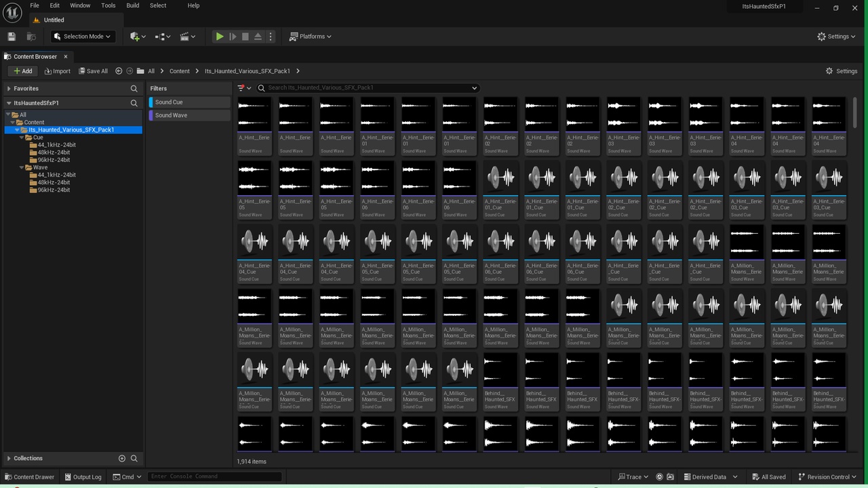This screenshot has height=488, width=868.
Task: Expand the Favorites section
Action: pos(9,89)
